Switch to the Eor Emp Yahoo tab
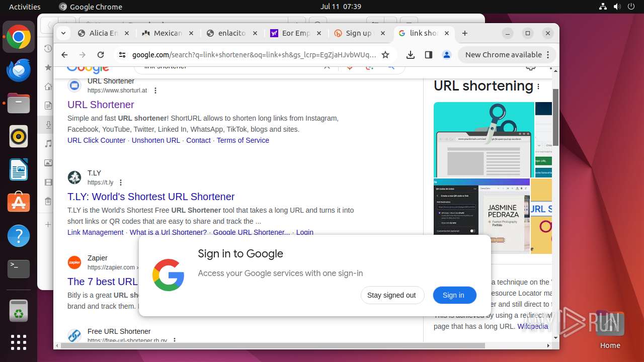 tap(296, 33)
